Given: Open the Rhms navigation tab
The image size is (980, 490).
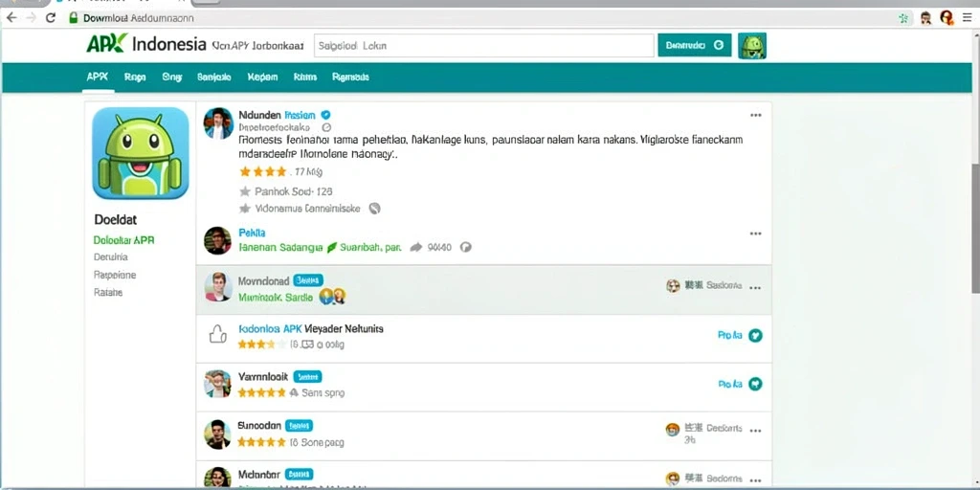Looking at the screenshot, I should 305,77.
